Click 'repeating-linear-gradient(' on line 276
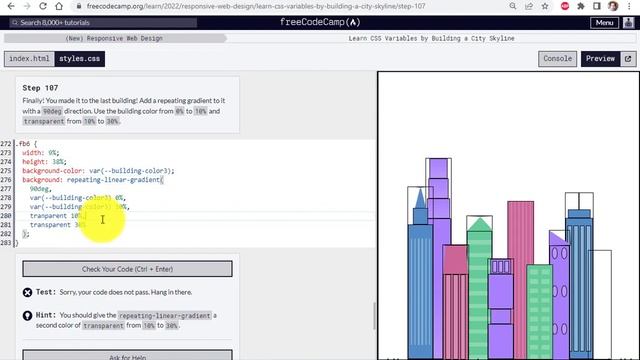 tap(115, 180)
